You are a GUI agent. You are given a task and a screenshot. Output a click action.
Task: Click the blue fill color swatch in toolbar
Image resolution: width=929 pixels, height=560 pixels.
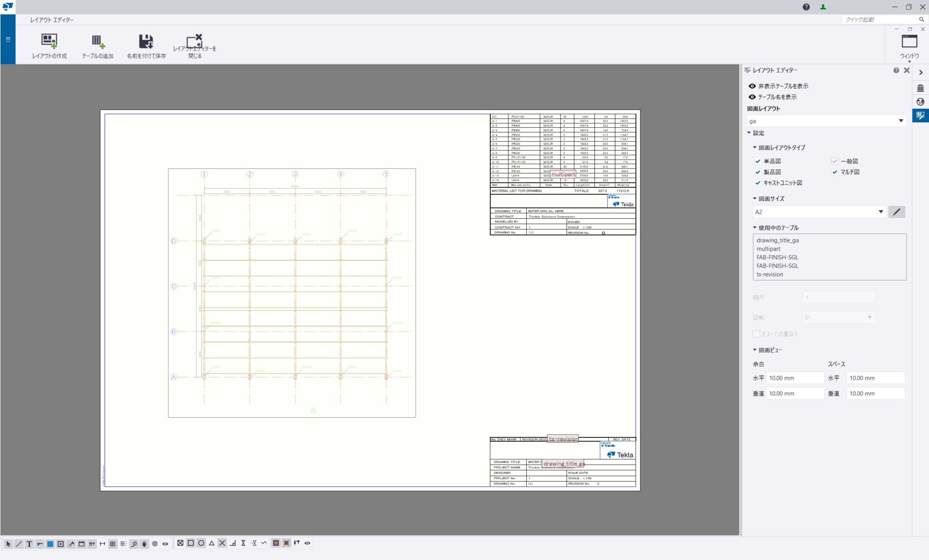pos(50,543)
